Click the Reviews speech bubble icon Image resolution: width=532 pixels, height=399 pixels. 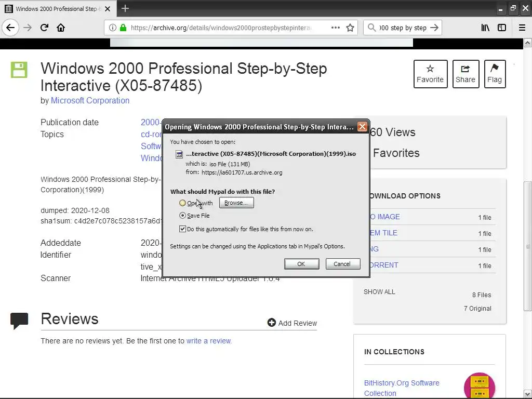[x=19, y=321]
